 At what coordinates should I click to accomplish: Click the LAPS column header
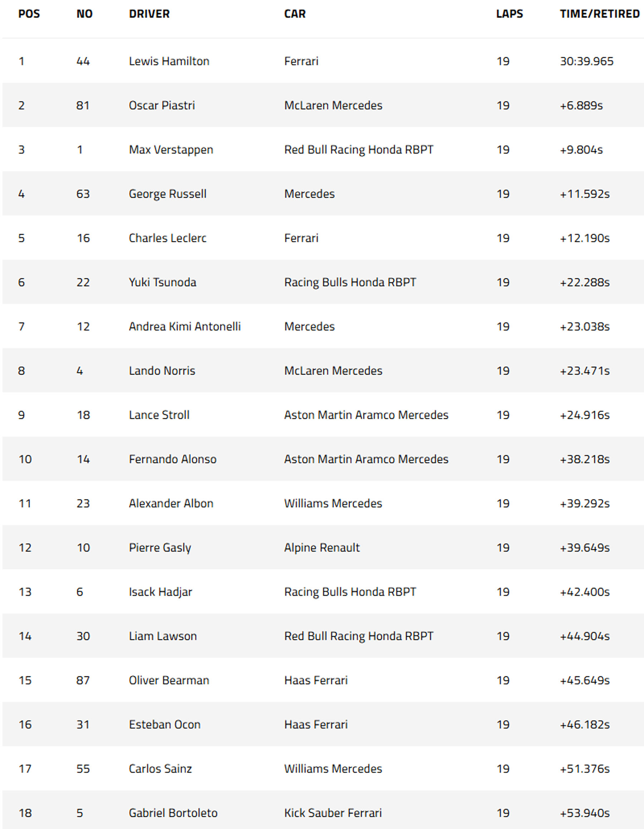point(509,14)
